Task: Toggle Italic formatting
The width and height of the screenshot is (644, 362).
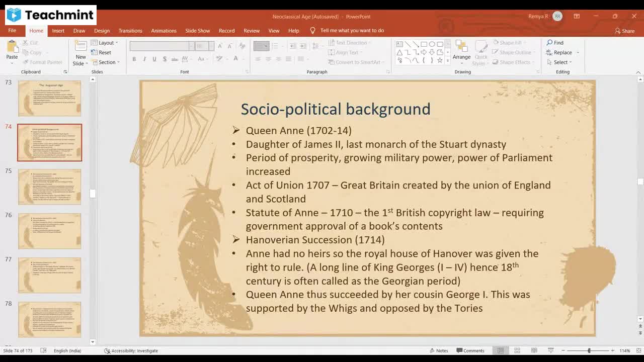Action: coord(144,59)
